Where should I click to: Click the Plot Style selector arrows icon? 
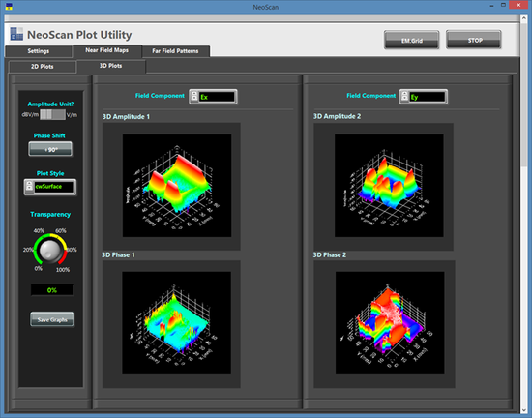point(29,187)
